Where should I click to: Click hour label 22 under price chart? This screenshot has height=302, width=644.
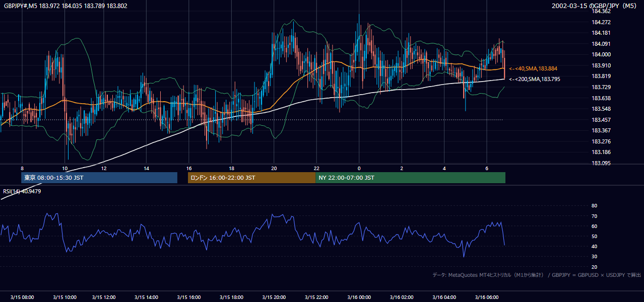(316, 168)
